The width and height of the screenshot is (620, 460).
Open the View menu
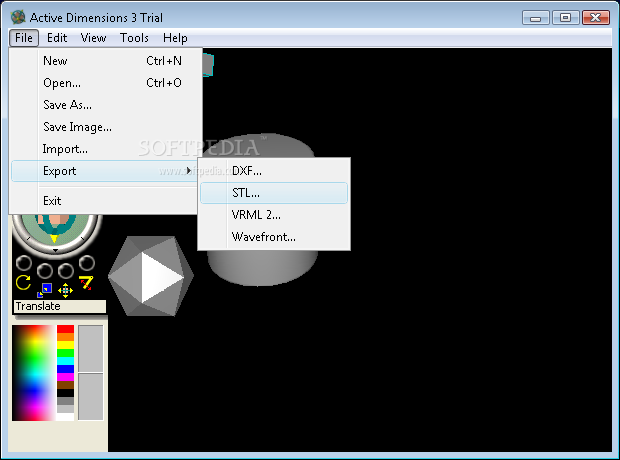point(93,38)
